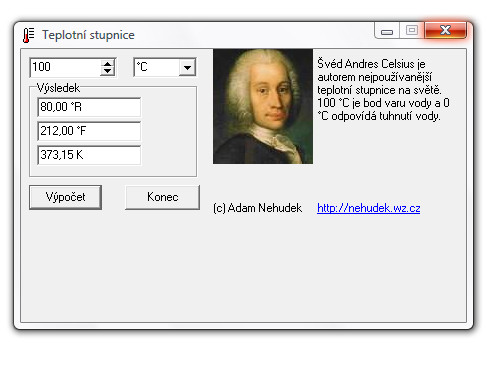Click the Konec button

pyautogui.click(x=162, y=197)
